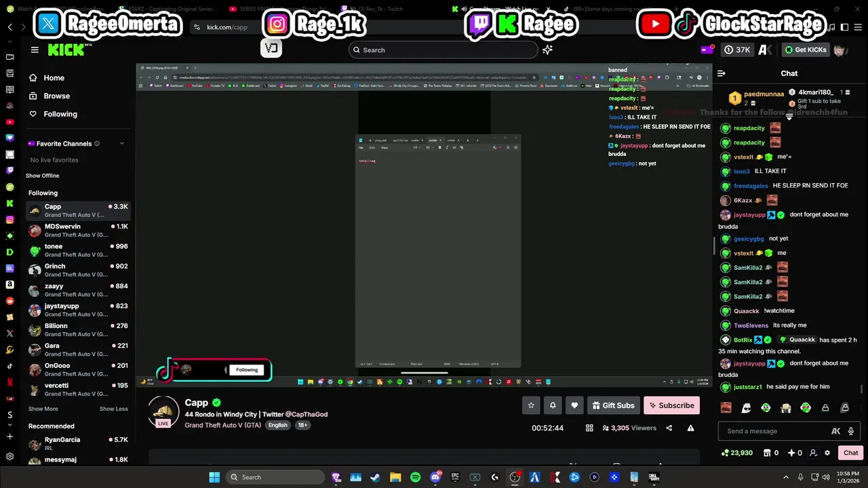The image size is (868, 488).
Task: Favorite the channel with the star button
Action: pos(531,405)
